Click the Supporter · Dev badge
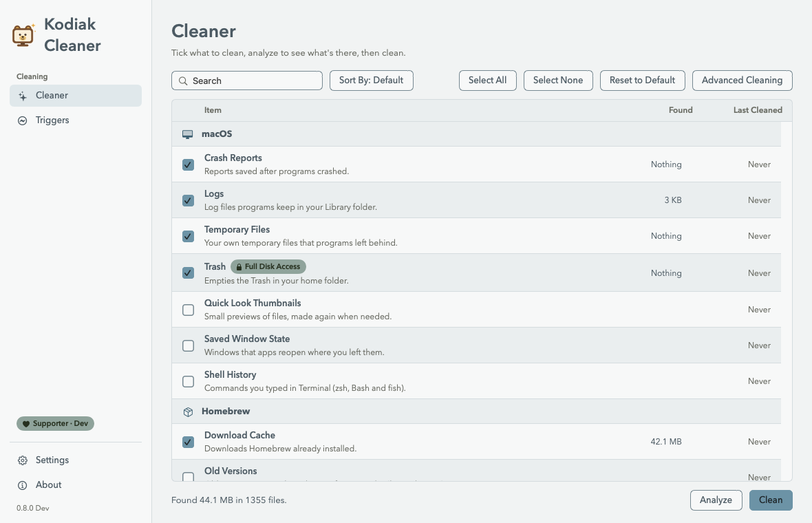 click(56, 424)
